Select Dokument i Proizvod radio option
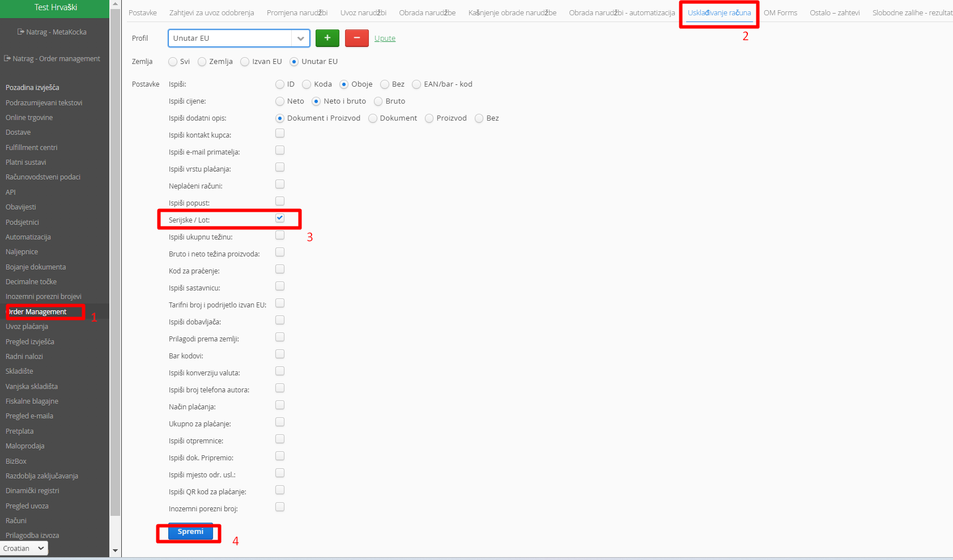The image size is (953, 560). 280,118
